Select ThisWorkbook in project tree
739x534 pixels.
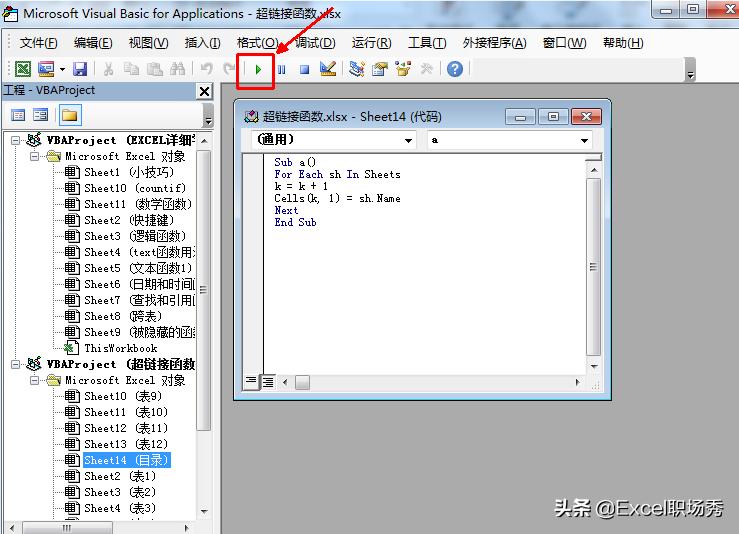point(121,348)
